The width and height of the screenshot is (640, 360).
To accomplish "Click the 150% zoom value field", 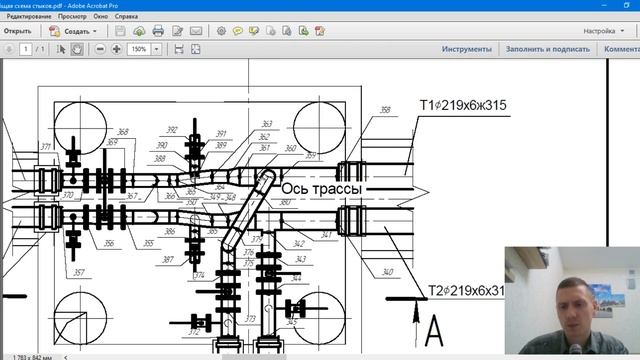I will [x=139, y=49].
